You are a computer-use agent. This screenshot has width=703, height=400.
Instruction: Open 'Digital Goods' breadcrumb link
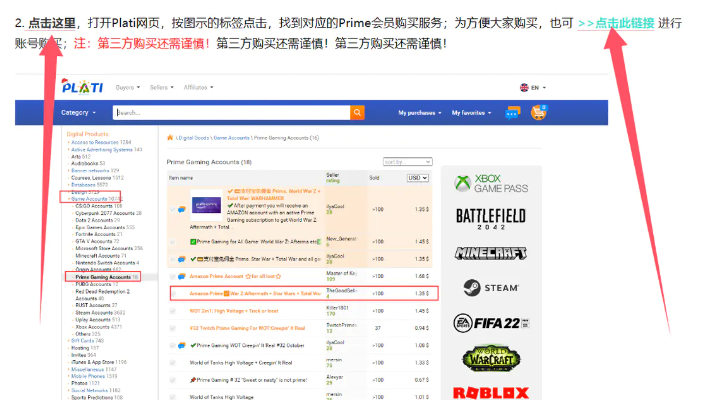(193, 138)
